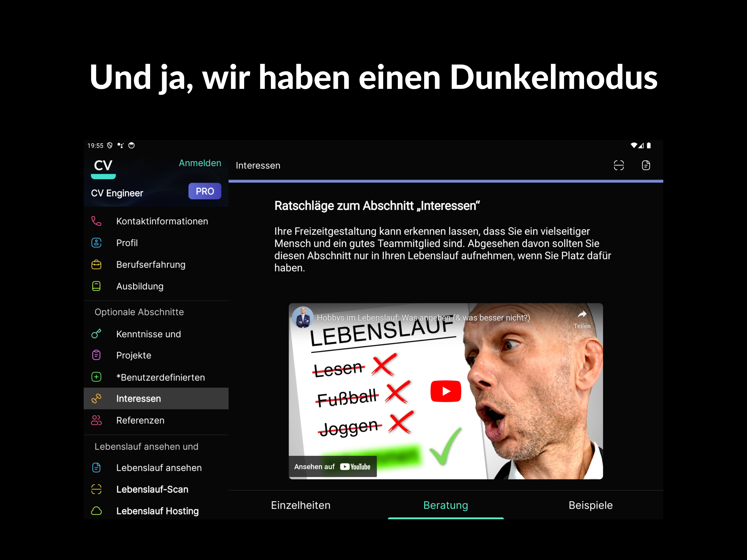The width and height of the screenshot is (747, 560).
Task: Click the Ausbildung book icon
Action: (96, 286)
